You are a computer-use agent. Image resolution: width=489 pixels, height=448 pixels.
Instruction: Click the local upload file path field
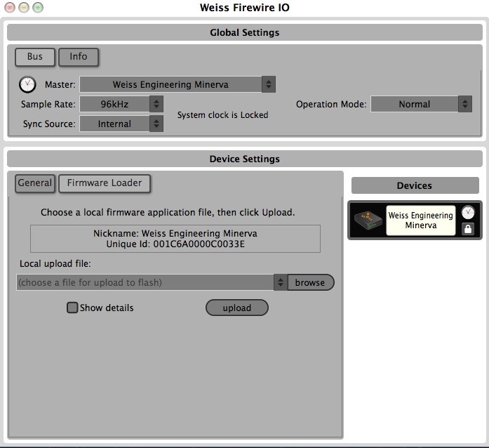[145, 282]
